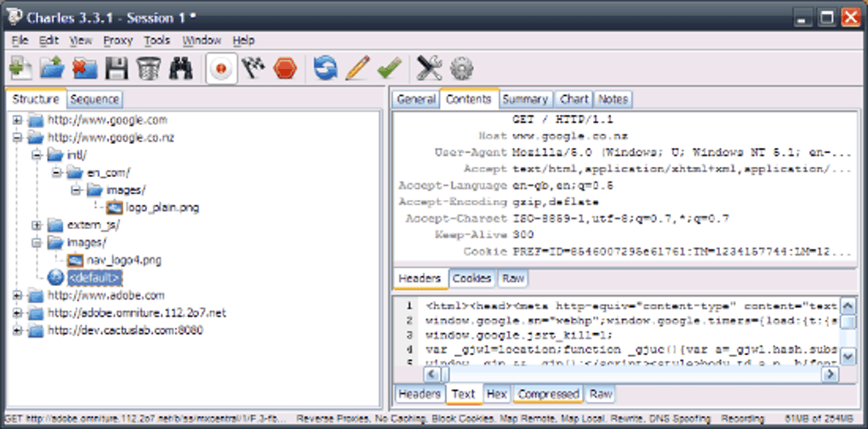Viewport: 868px width, 429px height.
Task: Select nav_logo4.png in the tree
Action: pyautogui.click(x=124, y=260)
